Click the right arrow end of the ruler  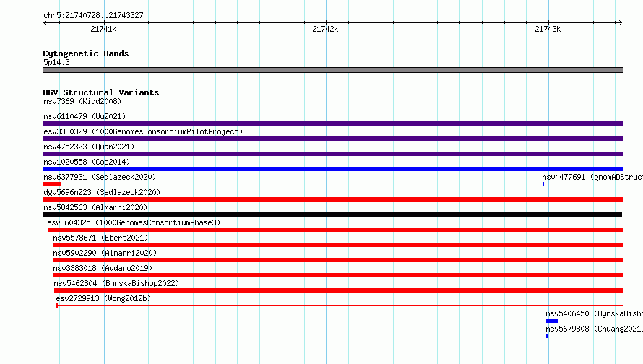click(620, 22)
